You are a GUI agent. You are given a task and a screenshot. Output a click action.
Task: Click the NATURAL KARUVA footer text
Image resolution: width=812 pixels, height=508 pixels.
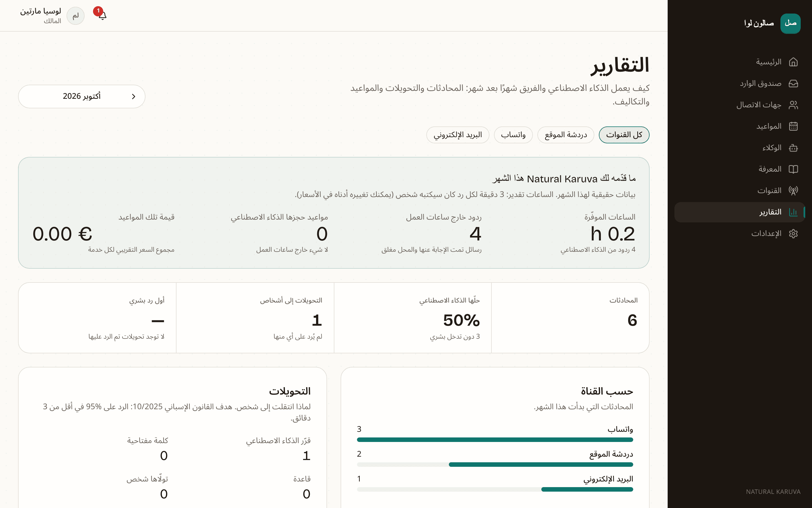point(773,492)
